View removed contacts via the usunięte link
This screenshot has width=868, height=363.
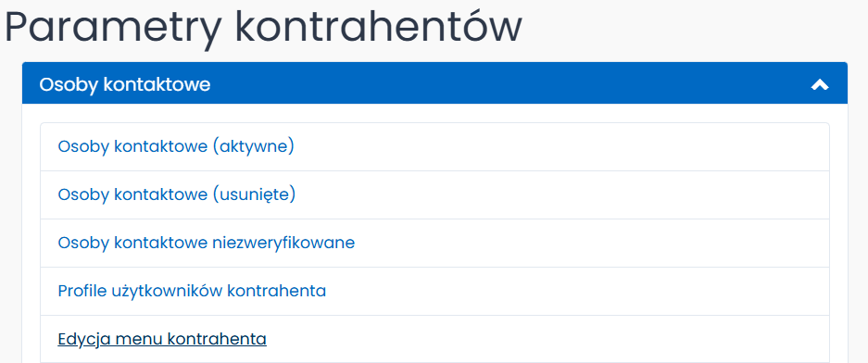pos(177,194)
